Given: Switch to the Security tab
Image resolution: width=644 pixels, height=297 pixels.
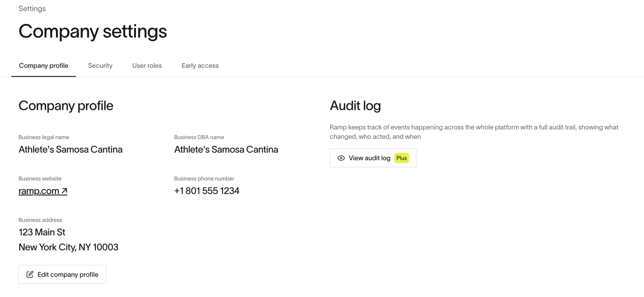Looking at the screenshot, I should (100, 66).
